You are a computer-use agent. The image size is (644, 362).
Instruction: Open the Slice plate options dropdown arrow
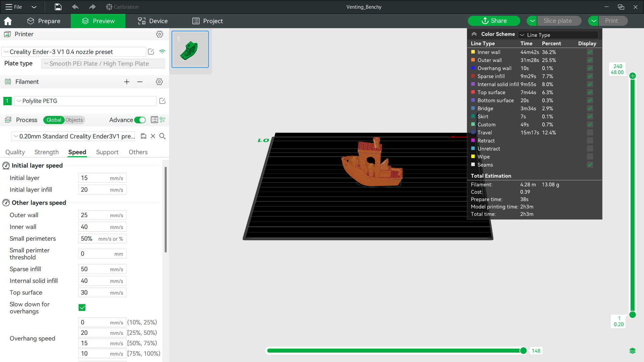[x=532, y=21]
